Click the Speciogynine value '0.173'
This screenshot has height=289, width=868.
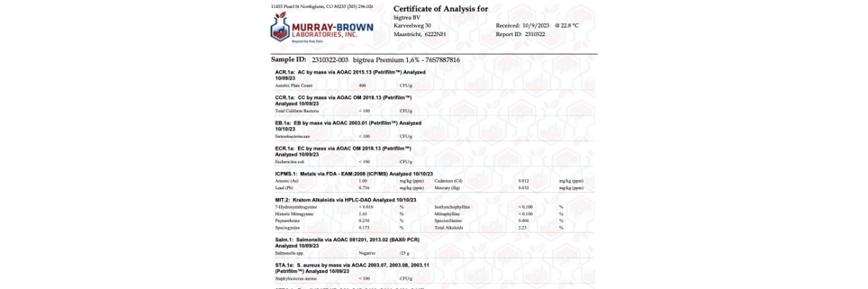coord(365,228)
